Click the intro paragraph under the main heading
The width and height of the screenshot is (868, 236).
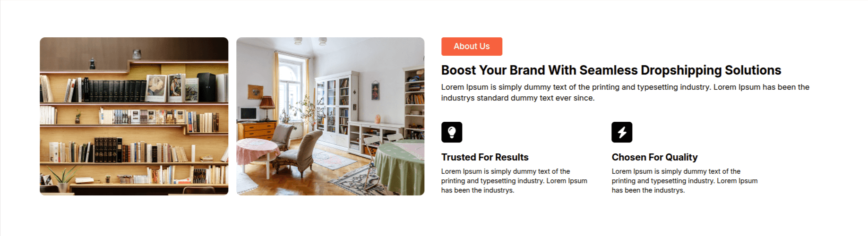(x=625, y=93)
